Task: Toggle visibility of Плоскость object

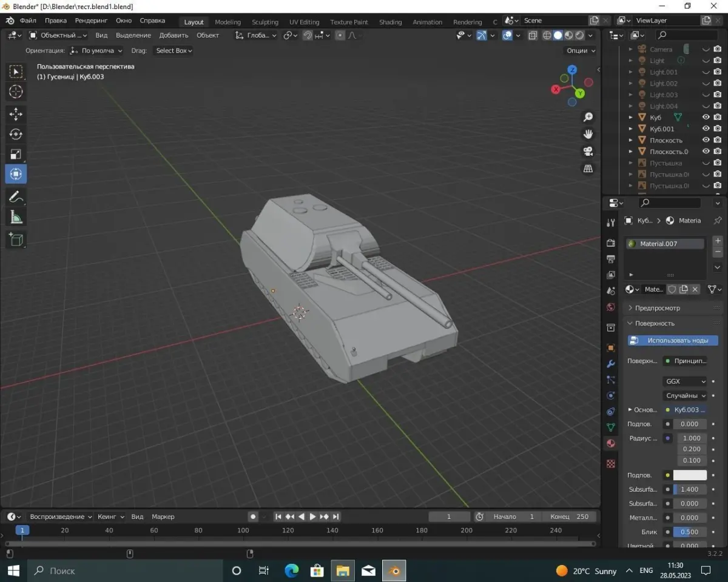Action: pyautogui.click(x=706, y=140)
